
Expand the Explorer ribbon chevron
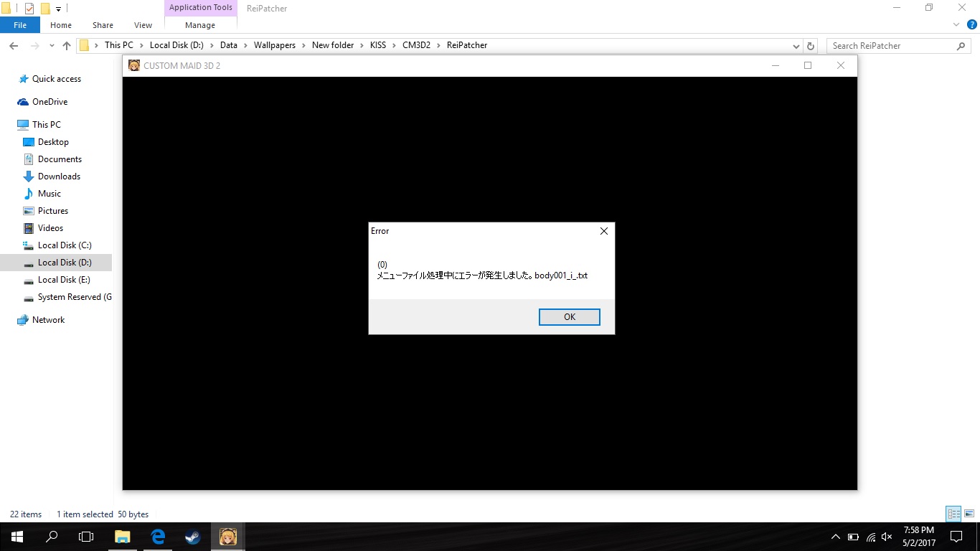tap(956, 25)
